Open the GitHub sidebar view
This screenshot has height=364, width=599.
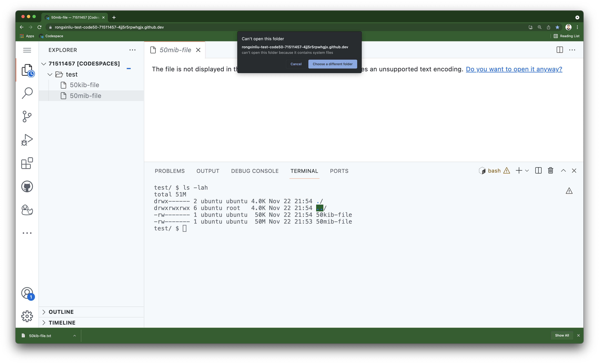27,186
